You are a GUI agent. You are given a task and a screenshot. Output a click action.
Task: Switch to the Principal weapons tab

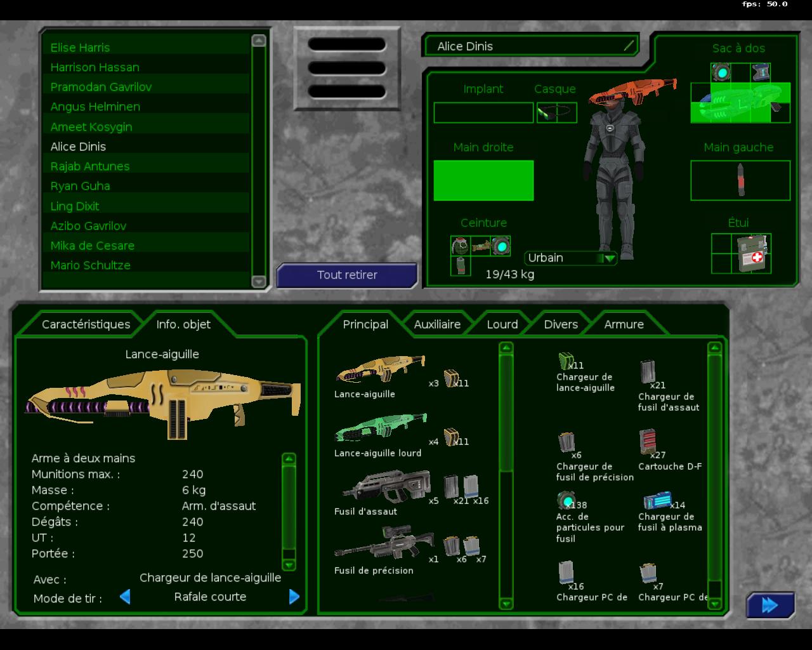[x=365, y=324]
